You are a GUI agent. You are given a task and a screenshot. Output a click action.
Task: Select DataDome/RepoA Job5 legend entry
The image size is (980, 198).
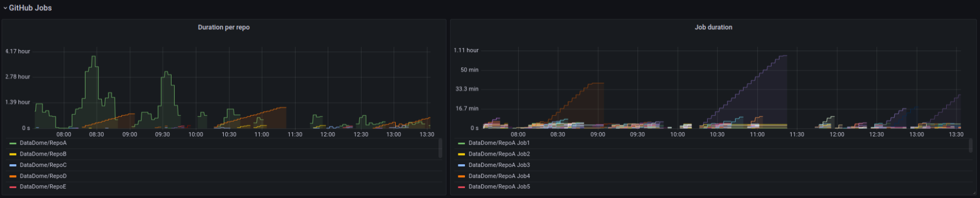[499, 187]
